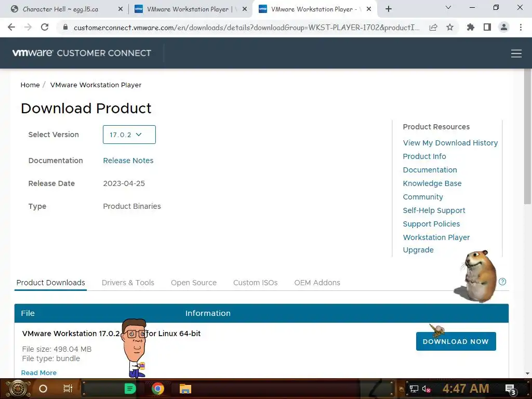Toggle Chrome side panel icon
The height and width of the screenshot is (399, 532).
tap(487, 27)
